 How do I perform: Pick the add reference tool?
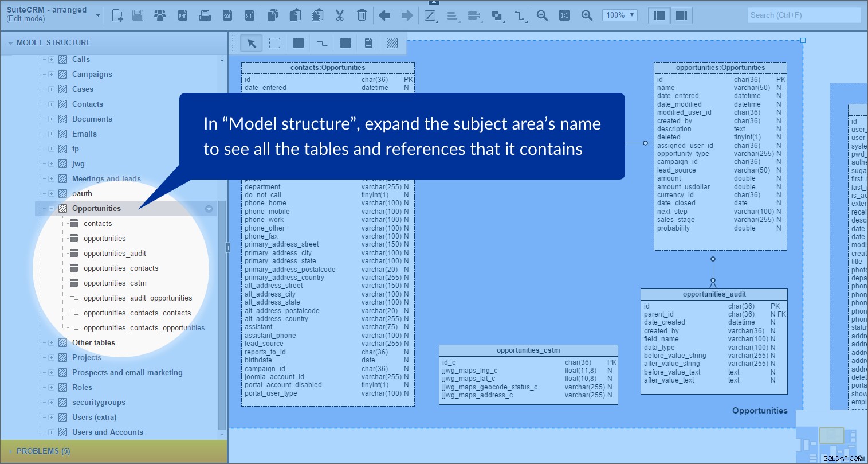322,43
